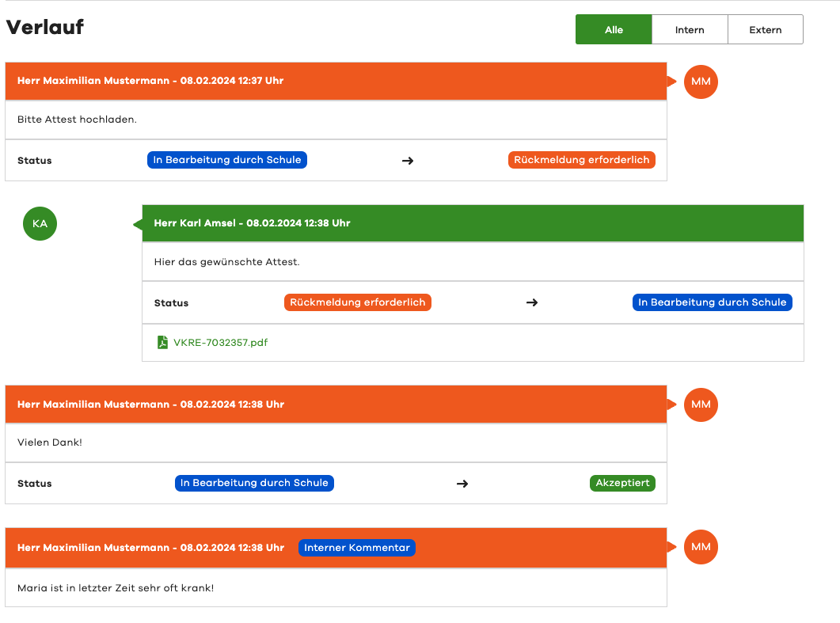
Task: Select the Alle filter tab
Action: 614,30
